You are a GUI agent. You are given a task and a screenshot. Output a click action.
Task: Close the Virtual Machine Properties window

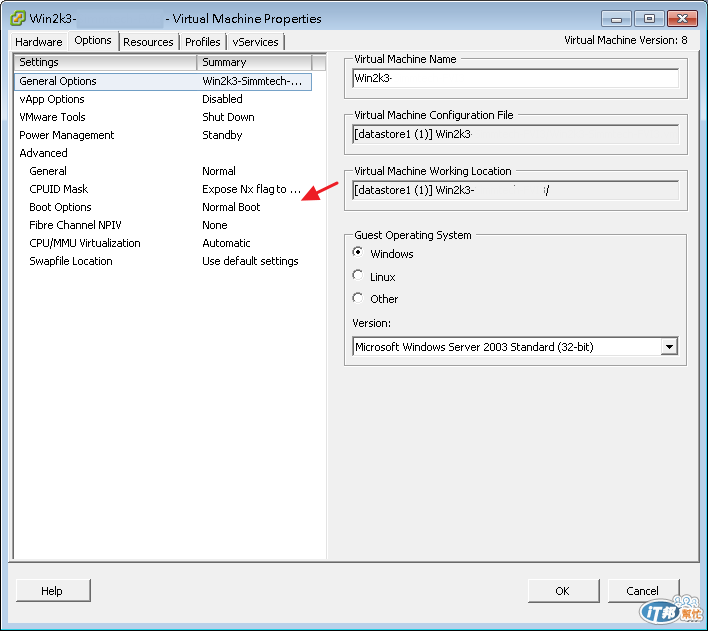pyautogui.click(x=682, y=19)
